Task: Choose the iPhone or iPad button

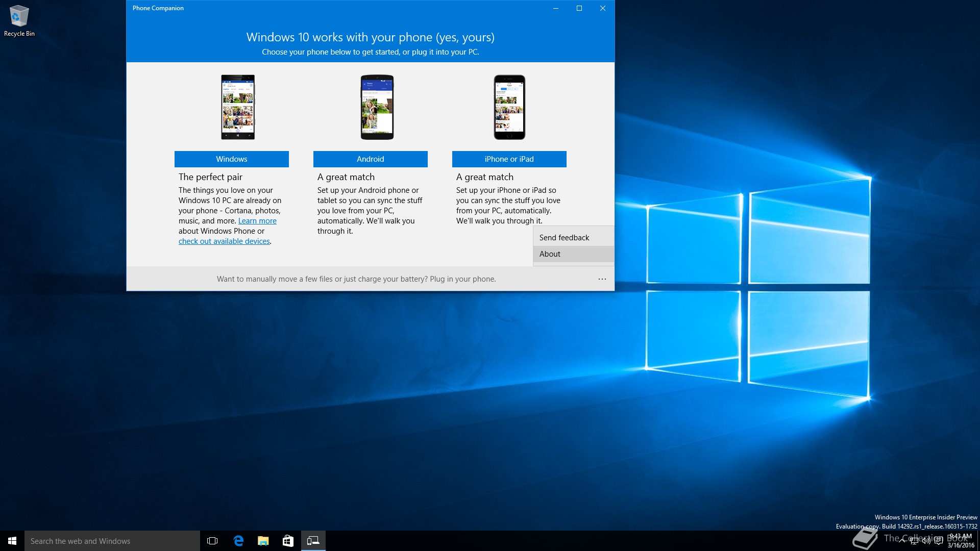Action: click(509, 159)
